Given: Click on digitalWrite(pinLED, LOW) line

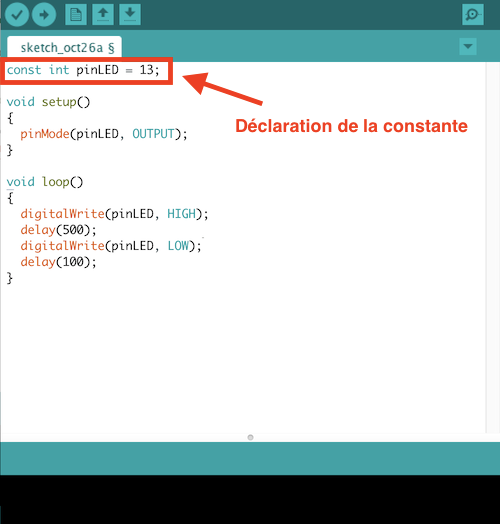Looking at the screenshot, I should click(x=111, y=246).
